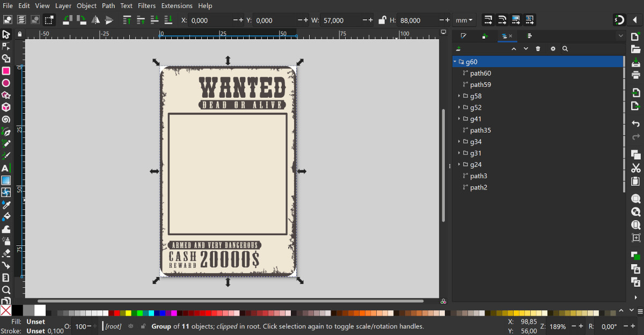The image size is (644, 335).
Task: Click the Save document icon
Action: coord(636,62)
